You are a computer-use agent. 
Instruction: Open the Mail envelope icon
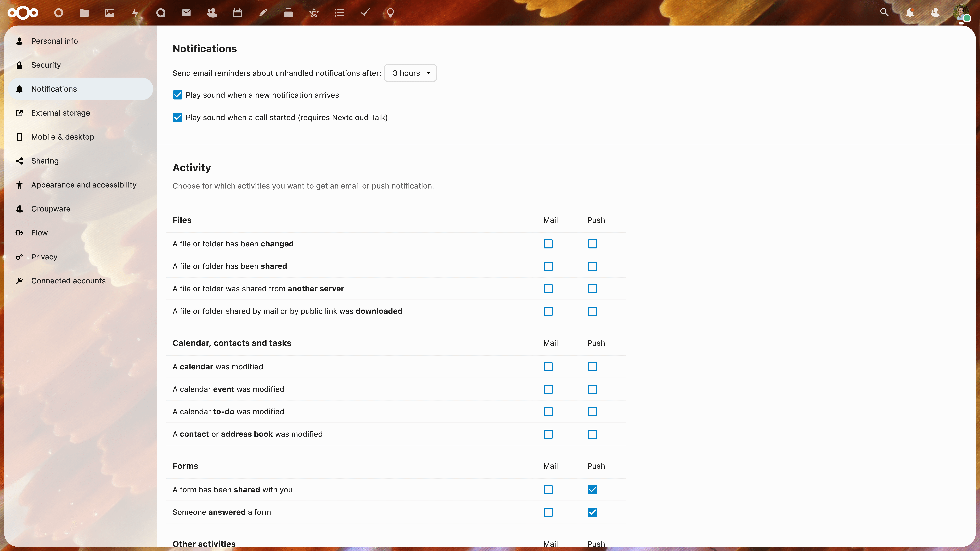[x=186, y=13]
